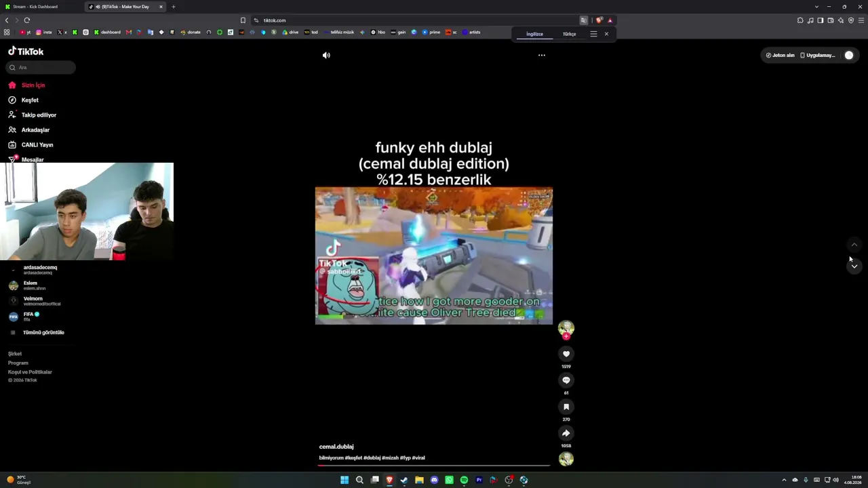This screenshot has height=488, width=868.
Task: Open the 'telifsiz müzik' bookmark
Action: click(x=339, y=33)
